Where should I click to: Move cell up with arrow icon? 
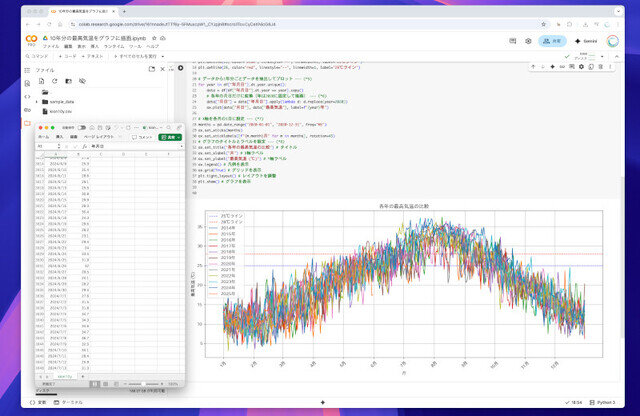click(533, 67)
